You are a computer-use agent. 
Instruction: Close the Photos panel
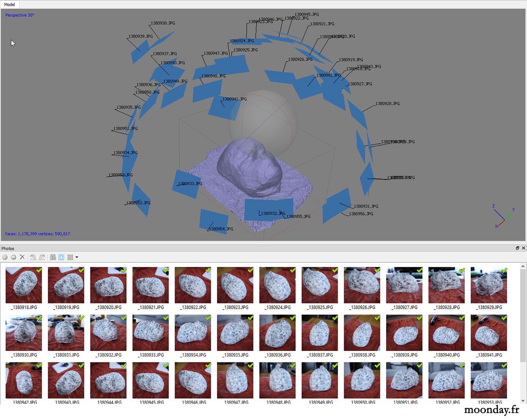point(524,248)
